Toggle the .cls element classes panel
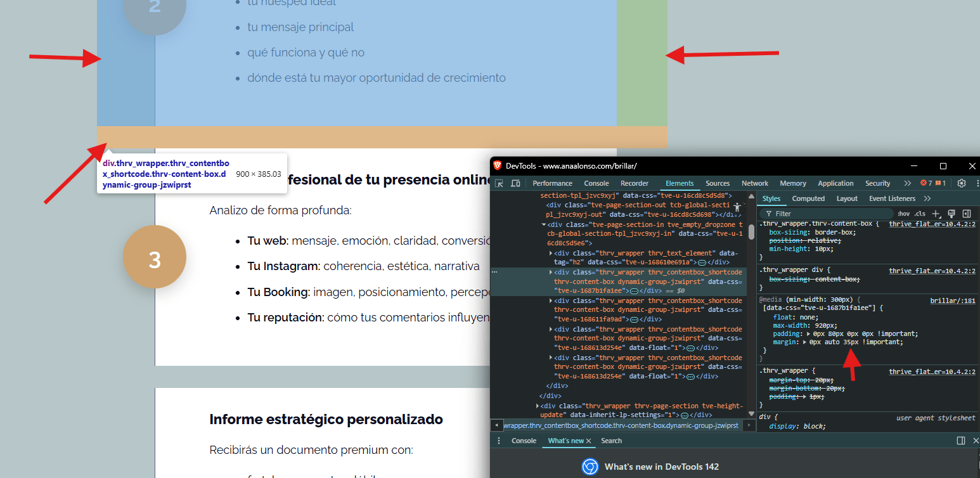Screen dimensions: 980x478 coord(920,214)
